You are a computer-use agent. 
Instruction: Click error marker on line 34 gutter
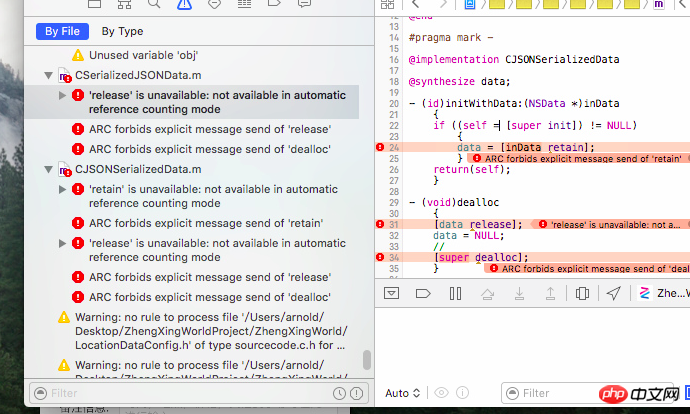380,257
